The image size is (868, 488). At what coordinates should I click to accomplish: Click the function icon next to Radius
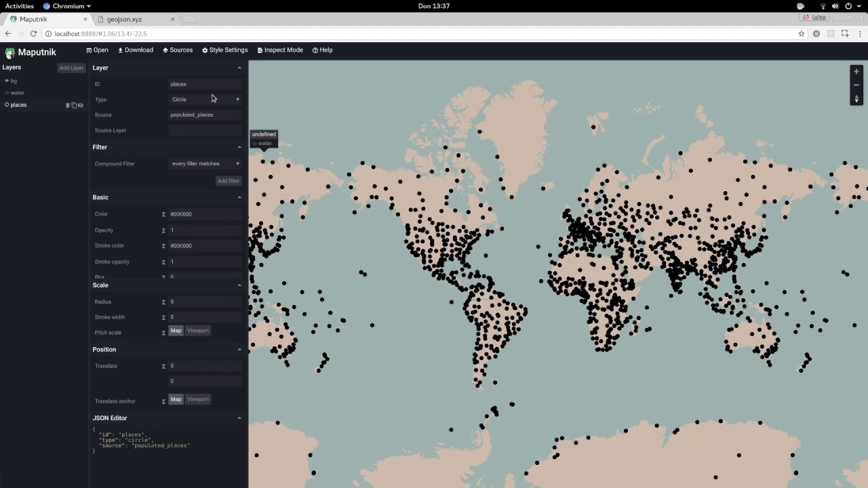[x=163, y=302]
